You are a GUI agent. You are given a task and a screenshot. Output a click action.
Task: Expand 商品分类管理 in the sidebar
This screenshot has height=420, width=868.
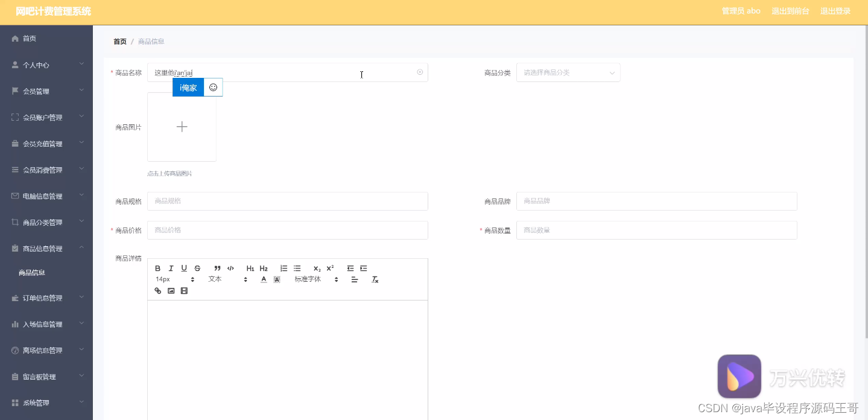(x=46, y=222)
